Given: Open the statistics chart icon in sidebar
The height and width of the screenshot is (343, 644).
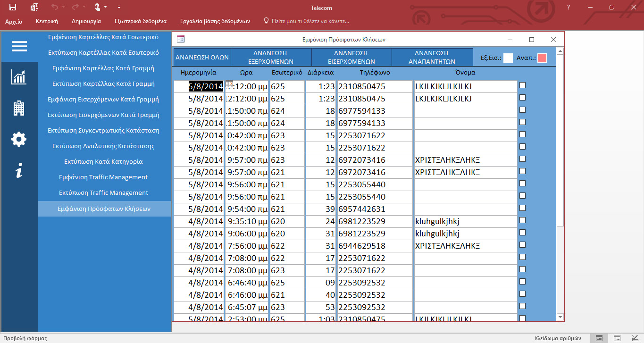Looking at the screenshot, I should coord(19,77).
